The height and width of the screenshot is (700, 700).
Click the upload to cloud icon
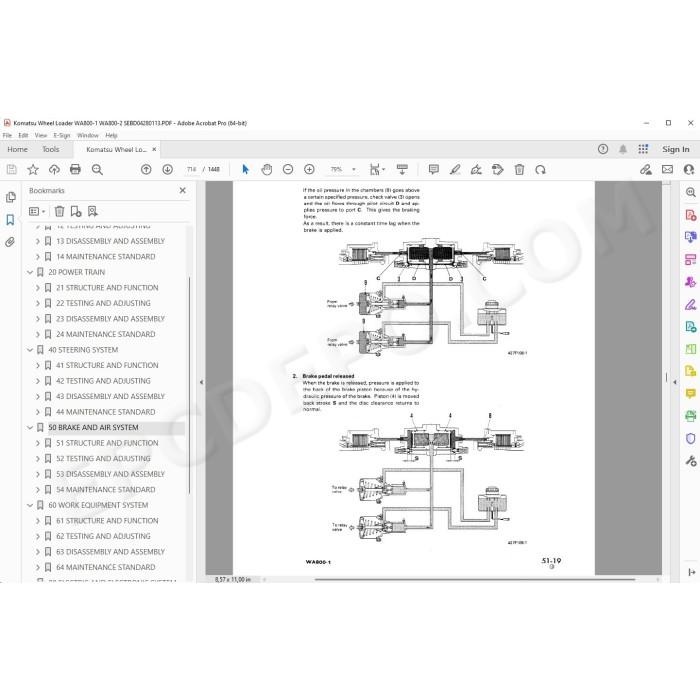click(x=54, y=169)
